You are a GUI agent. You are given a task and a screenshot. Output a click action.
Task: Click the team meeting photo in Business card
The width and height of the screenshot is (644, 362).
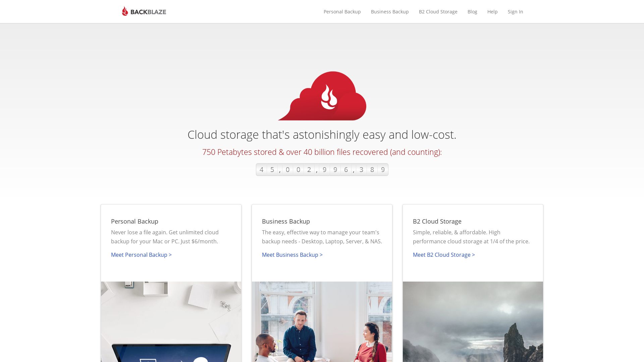322,322
